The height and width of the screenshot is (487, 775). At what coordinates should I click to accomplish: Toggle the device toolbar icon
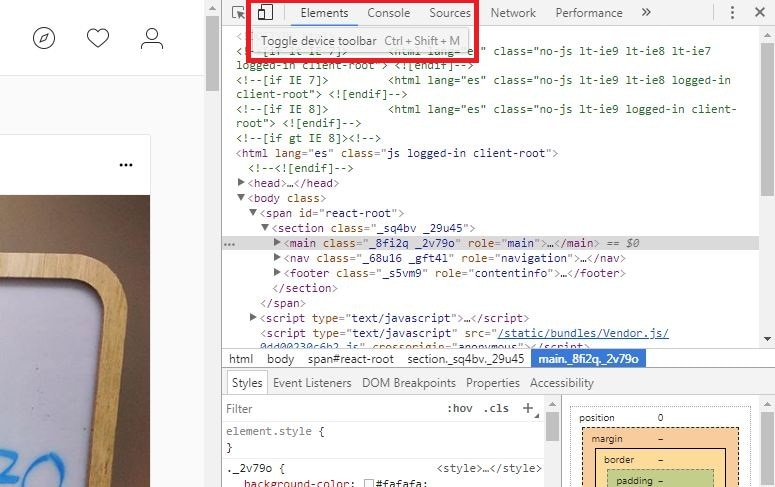(x=265, y=12)
